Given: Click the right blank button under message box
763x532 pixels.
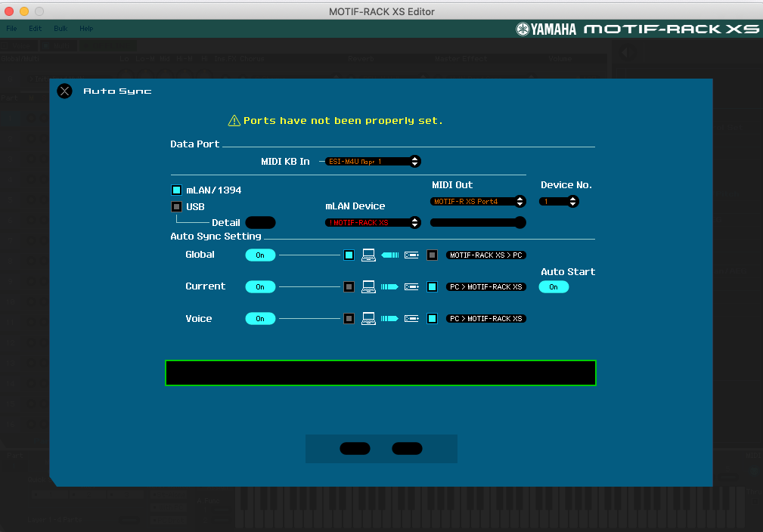Looking at the screenshot, I should [408, 448].
